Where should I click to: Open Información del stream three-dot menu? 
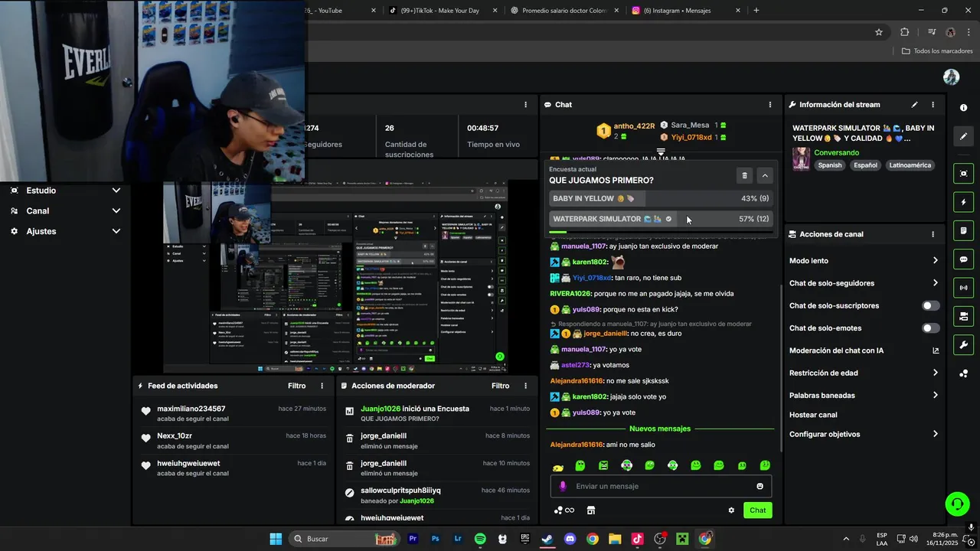pyautogui.click(x=933, y=104)
